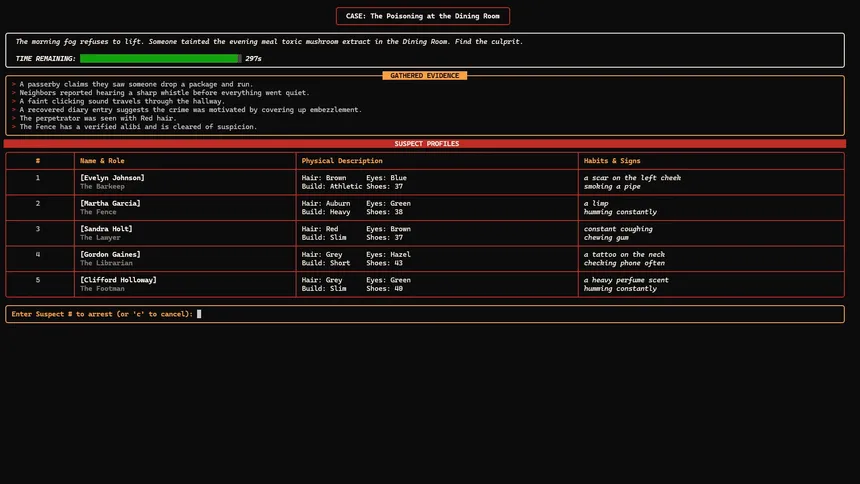This screenshot has width=860, height=484.
Task: Click the Name & Role column header
Action: pos(102,161)
